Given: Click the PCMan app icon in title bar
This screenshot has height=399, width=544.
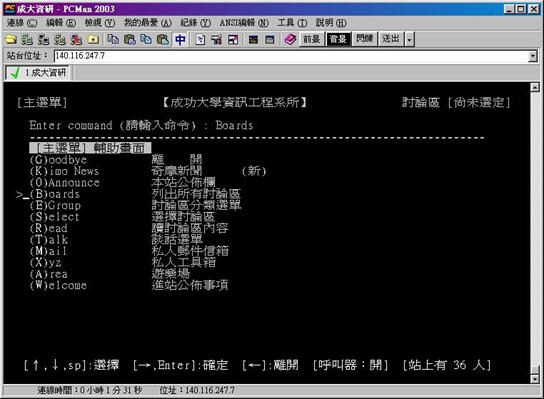Looking at the screenshot, I should coord(9,9).
